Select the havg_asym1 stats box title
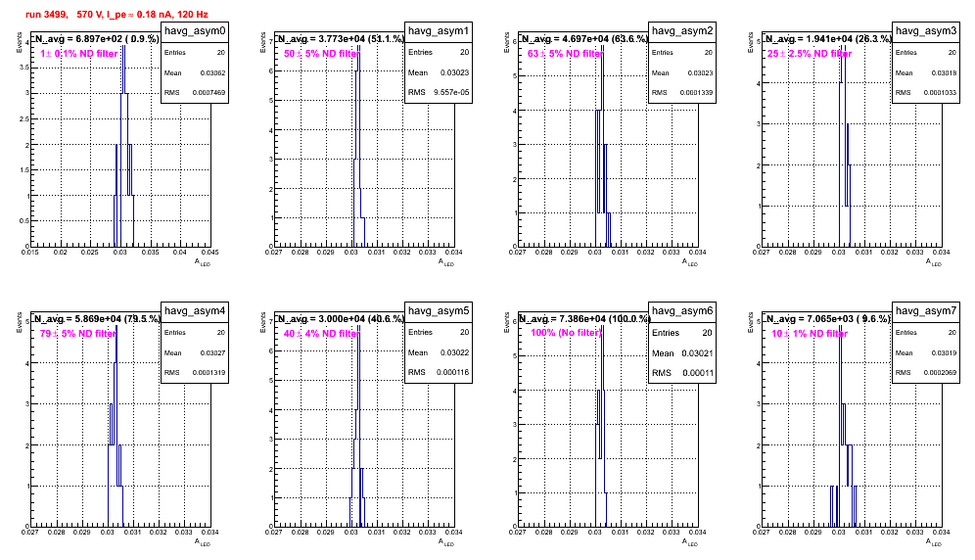 [x=439, y=31]
